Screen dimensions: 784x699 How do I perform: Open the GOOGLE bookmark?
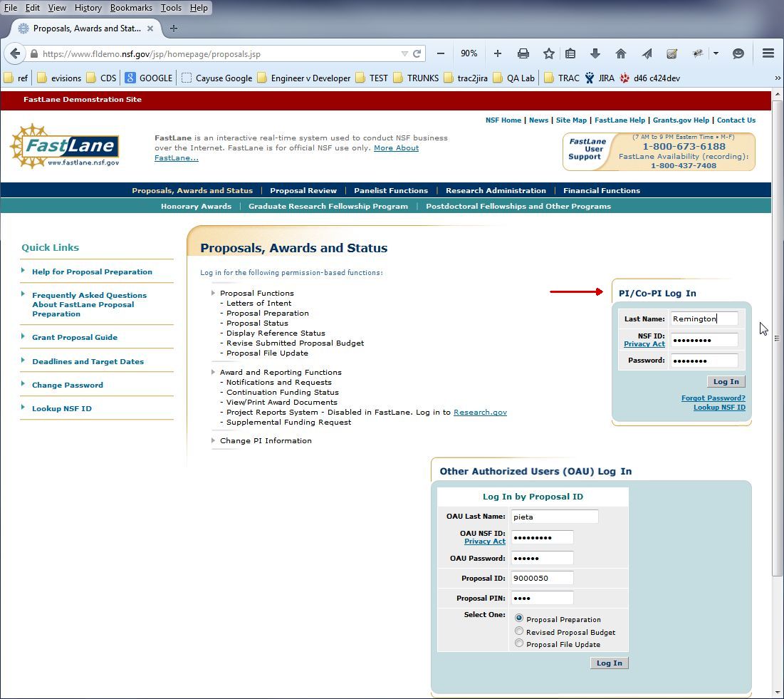pos(149,78)
